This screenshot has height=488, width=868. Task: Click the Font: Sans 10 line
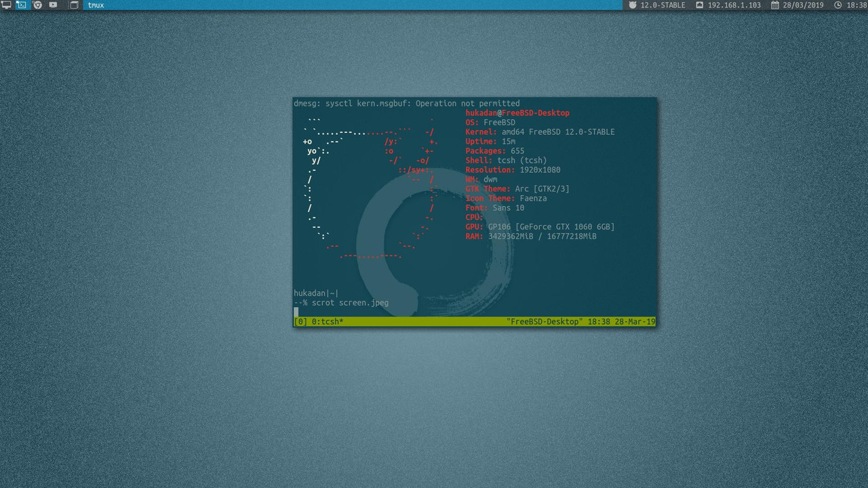click(x=495, y=208)
